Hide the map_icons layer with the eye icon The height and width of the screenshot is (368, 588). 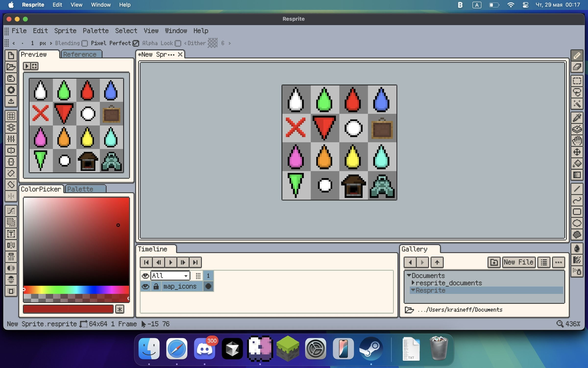coord(145,286)
